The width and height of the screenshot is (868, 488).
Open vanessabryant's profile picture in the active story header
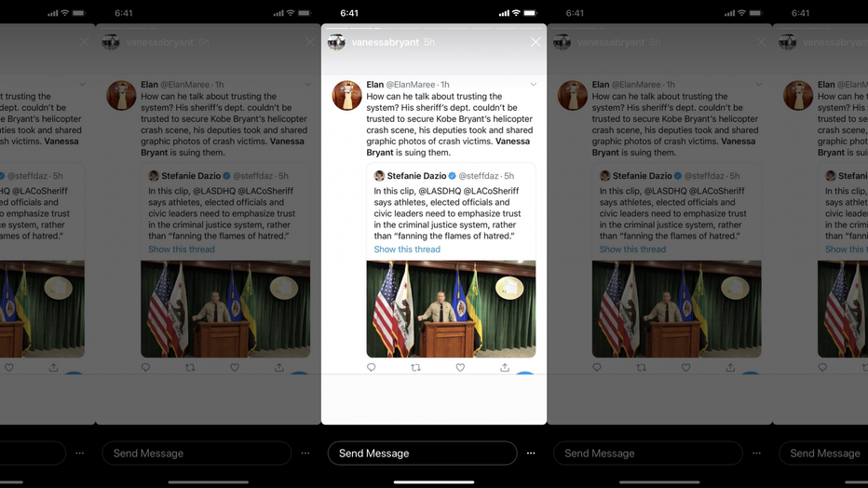click(x=336, y=42)
